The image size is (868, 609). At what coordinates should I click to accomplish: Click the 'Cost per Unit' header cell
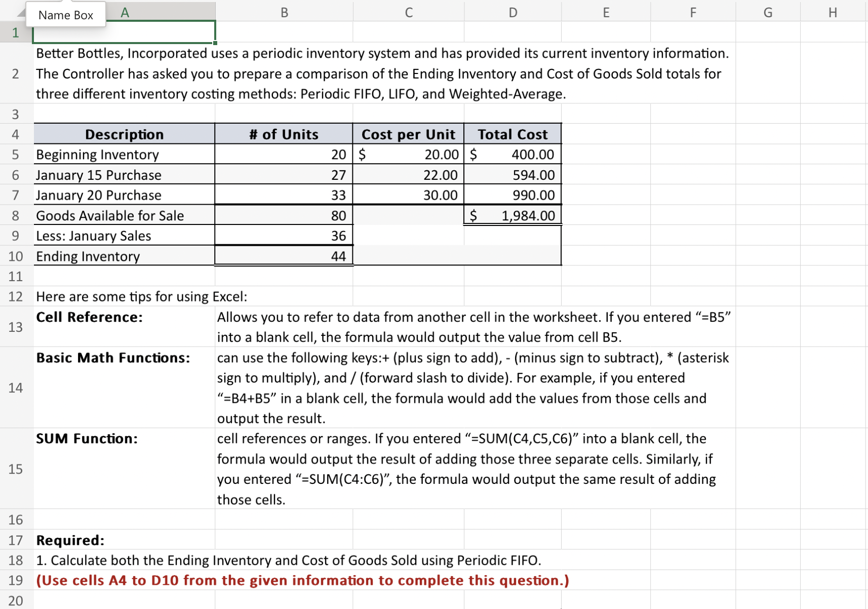(x=409, y=134)
